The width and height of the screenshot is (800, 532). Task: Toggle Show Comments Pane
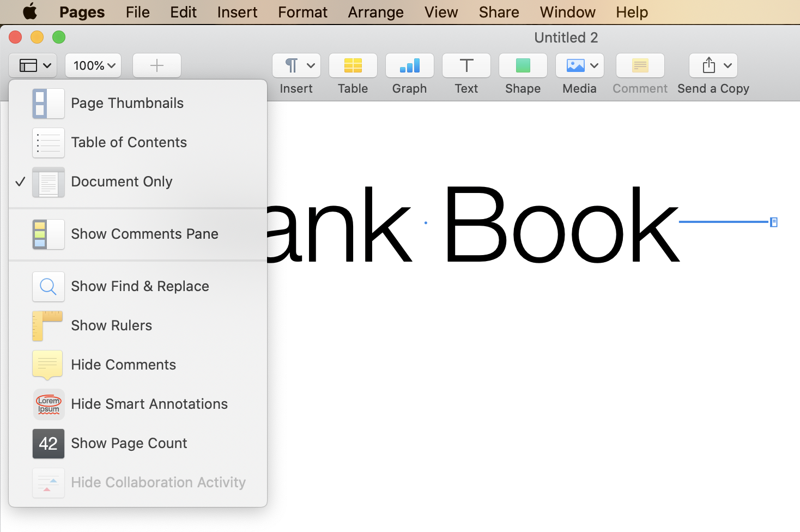(138, 234)
